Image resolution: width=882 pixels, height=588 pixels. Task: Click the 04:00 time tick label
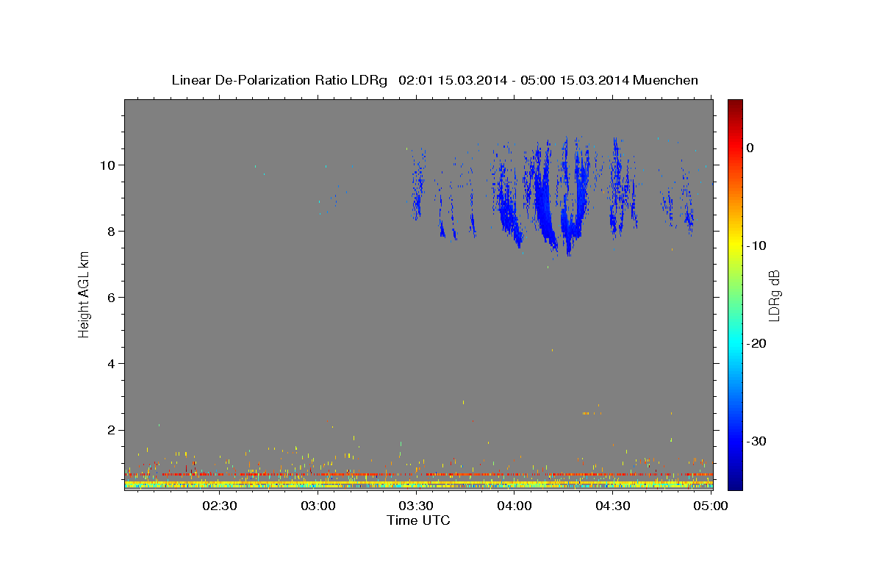point(514,506)
